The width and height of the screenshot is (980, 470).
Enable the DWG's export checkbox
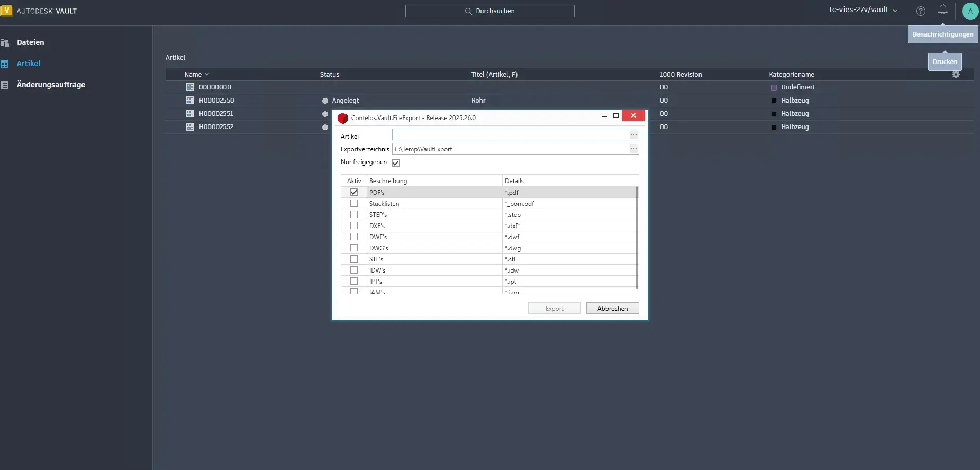(354, 248)
